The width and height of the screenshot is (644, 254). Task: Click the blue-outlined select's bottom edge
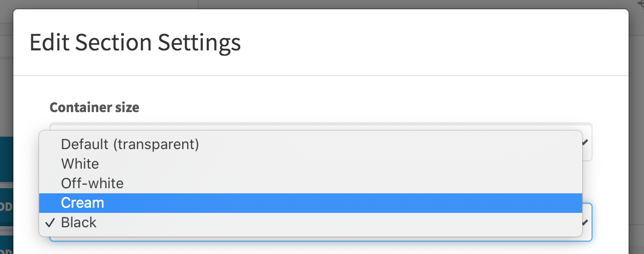319,240
